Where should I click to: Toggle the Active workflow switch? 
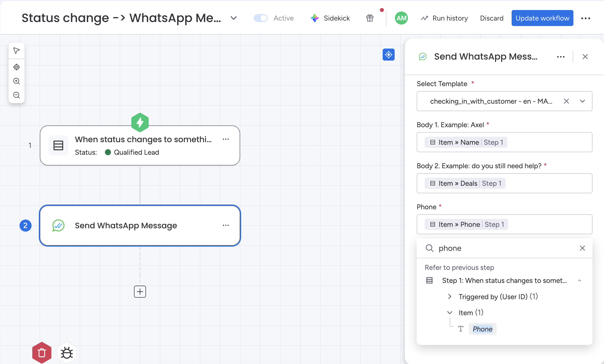(261, 18)
